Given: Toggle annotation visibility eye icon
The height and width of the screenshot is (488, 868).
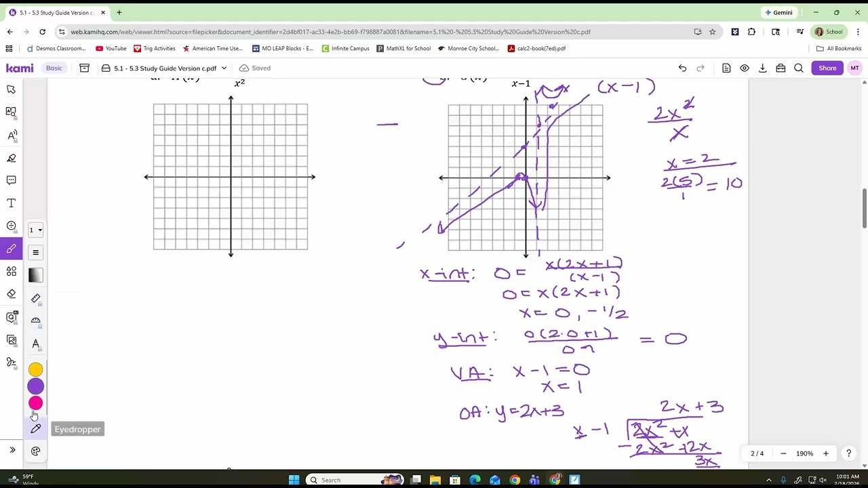Looking at the screenshot, I should pos(745,68).
